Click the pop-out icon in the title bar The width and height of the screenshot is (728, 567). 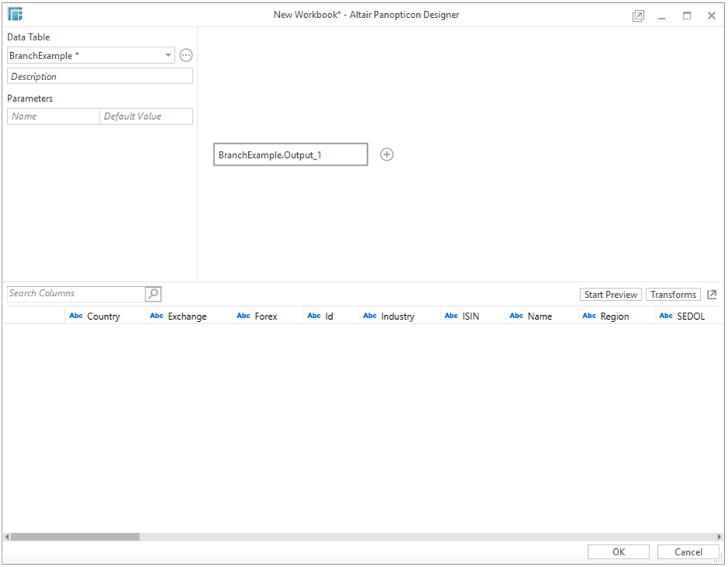click(638, 15)
